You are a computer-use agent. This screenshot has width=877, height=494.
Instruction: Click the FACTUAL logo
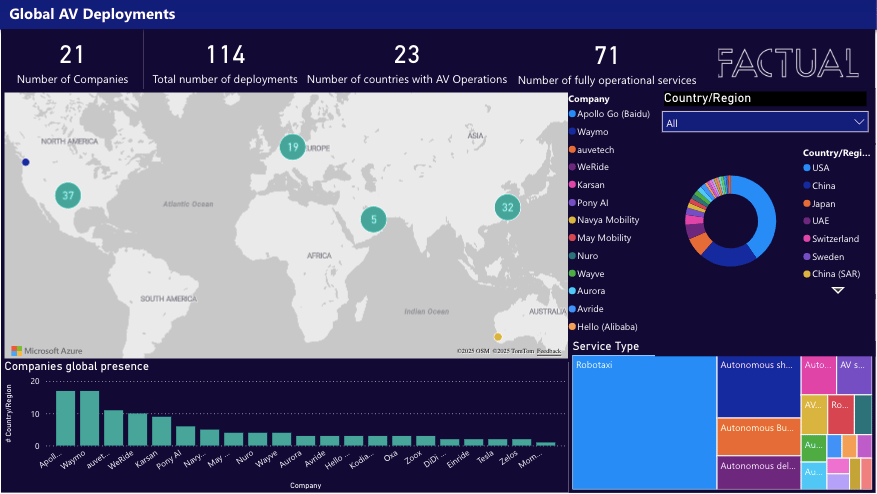tap(788, 62)
